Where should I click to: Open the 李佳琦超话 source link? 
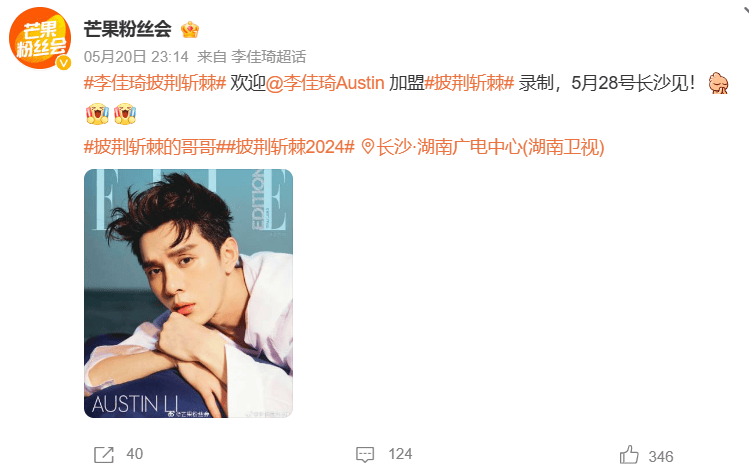point(268,57)
